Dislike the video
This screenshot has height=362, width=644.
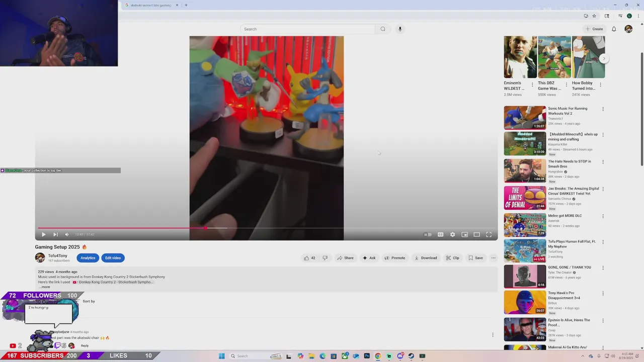coord(325,258)
